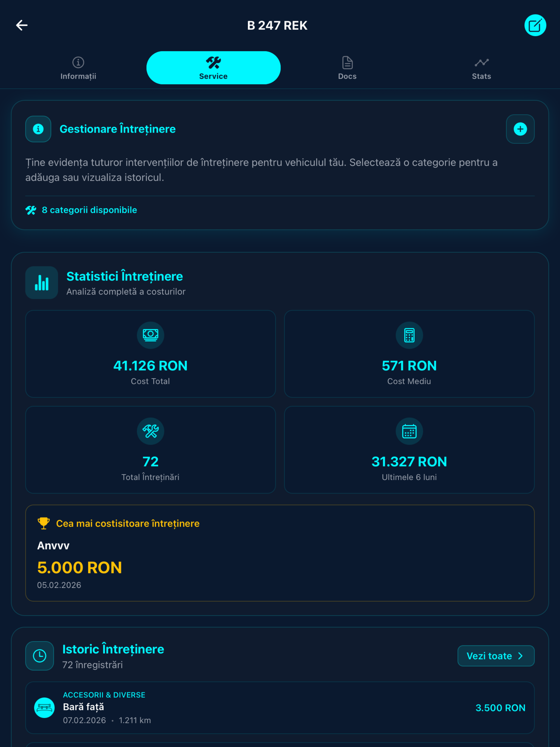Tap the trophy icon
Viewport: 560px width, 747px height.
click(43, 523)
